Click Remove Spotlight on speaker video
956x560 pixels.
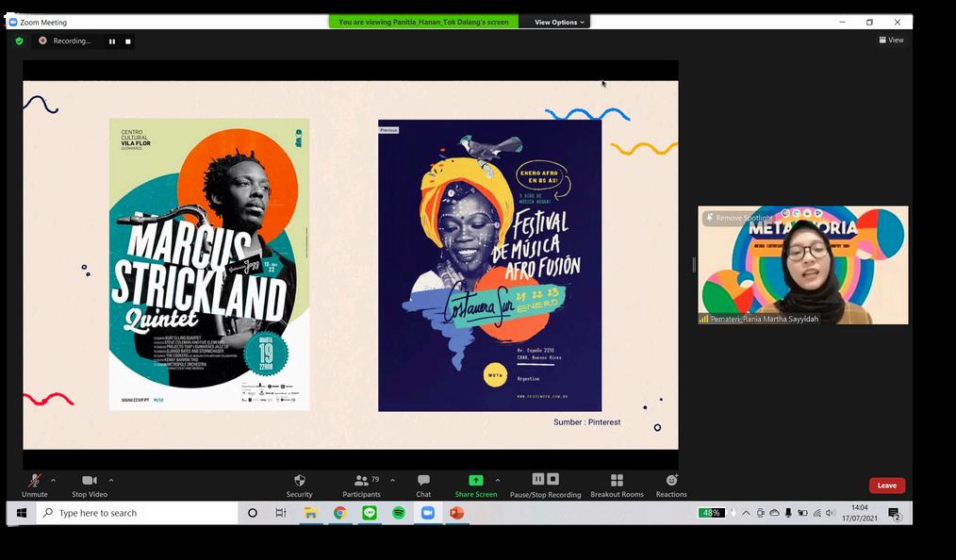[x=739, y=218]
